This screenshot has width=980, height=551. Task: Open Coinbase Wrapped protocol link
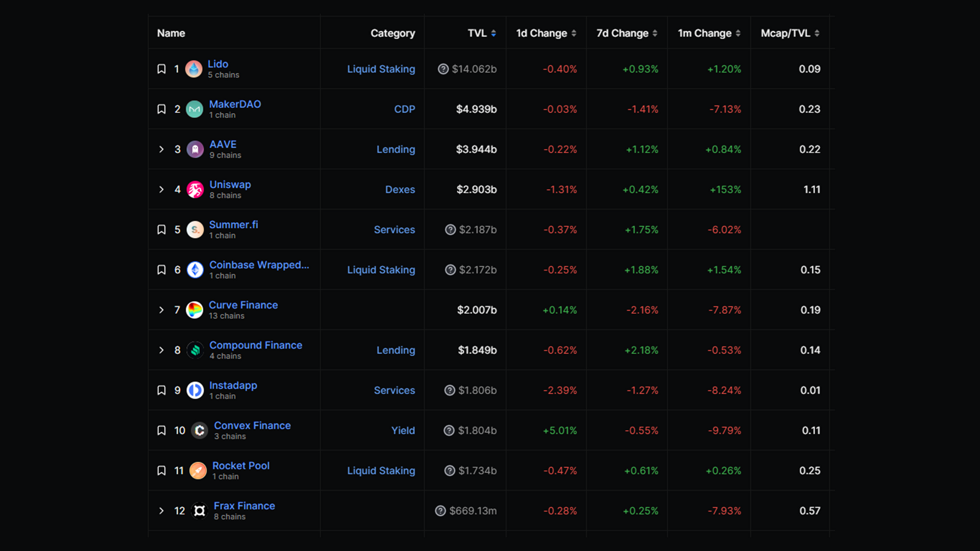pyautogui.click(x=259, y=265)
